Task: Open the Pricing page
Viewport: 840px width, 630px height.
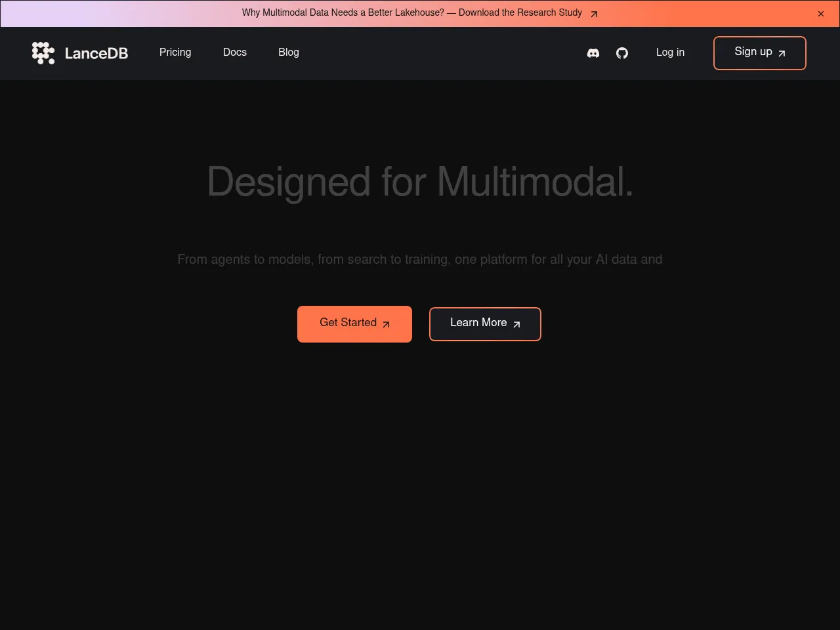Action: click(x=175, y=53)
